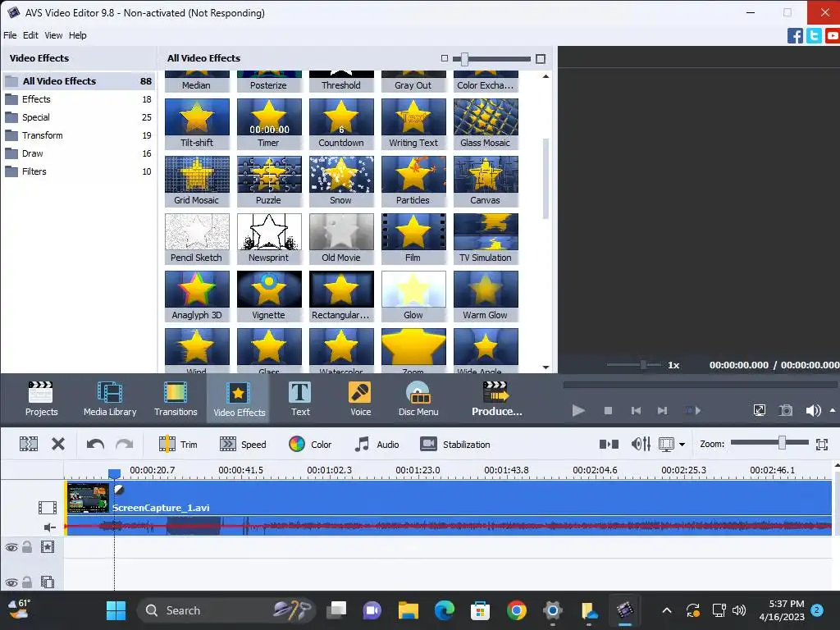
Task: Select the Anaglyph 3D effect
Action: [197, 295]
